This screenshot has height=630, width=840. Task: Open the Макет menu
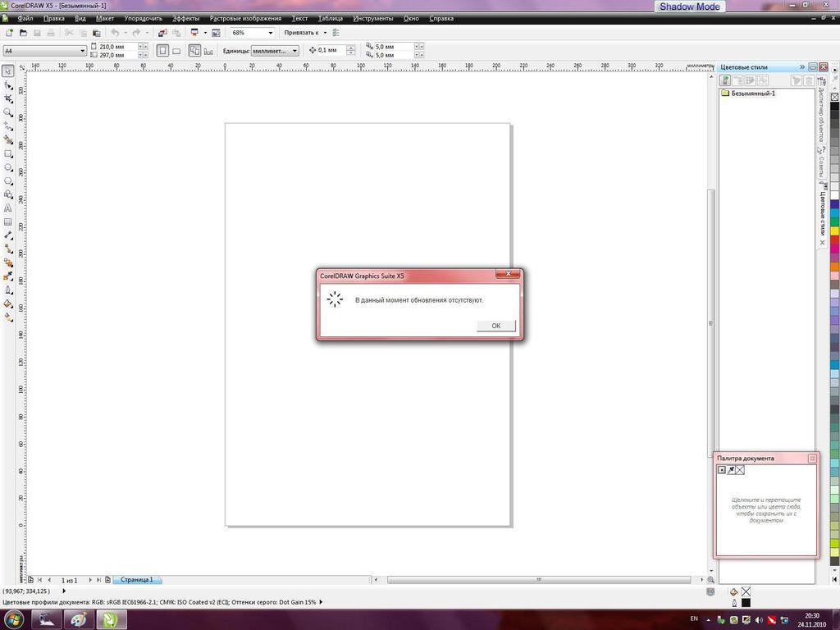[x=104, y=18]
